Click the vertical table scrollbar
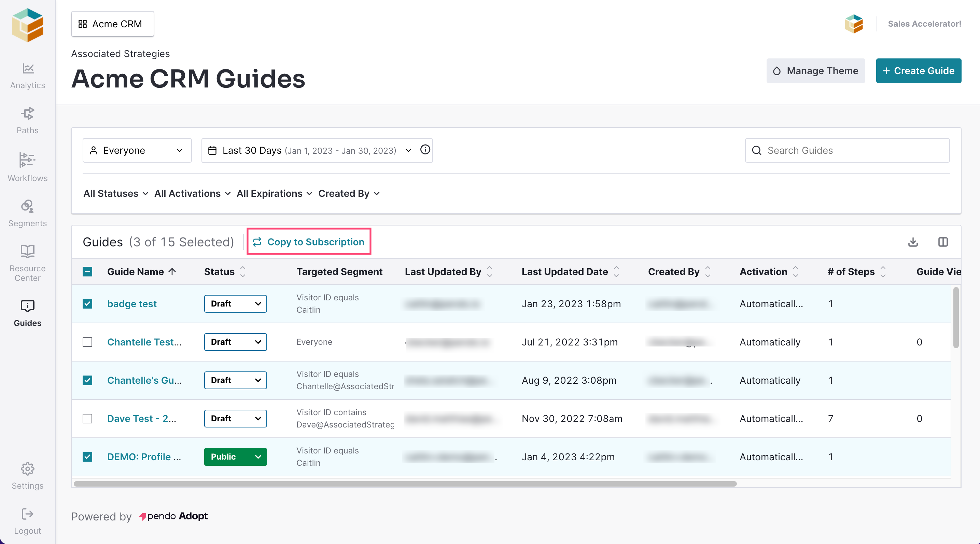This screenshot has height=544, width=980. coord(956,317)
